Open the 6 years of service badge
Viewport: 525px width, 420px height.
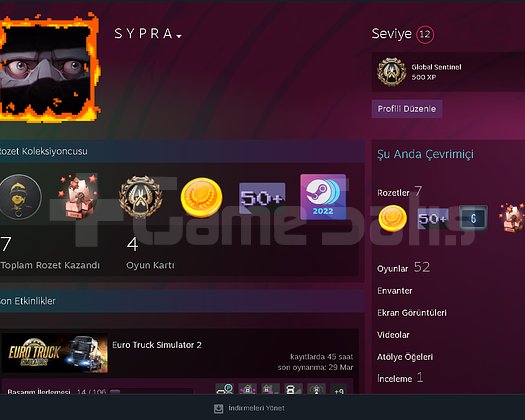pos(473,219)
